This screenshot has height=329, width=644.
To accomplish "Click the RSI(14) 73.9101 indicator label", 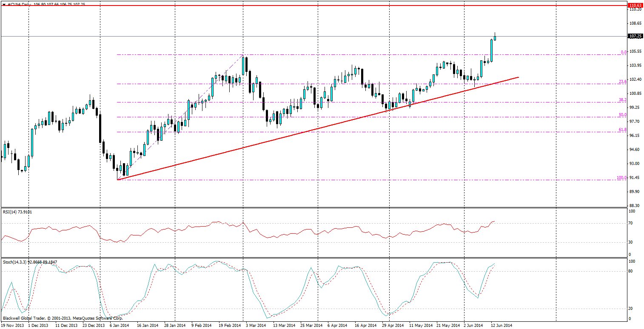I will pyautogui.click(x=17, y=211).
